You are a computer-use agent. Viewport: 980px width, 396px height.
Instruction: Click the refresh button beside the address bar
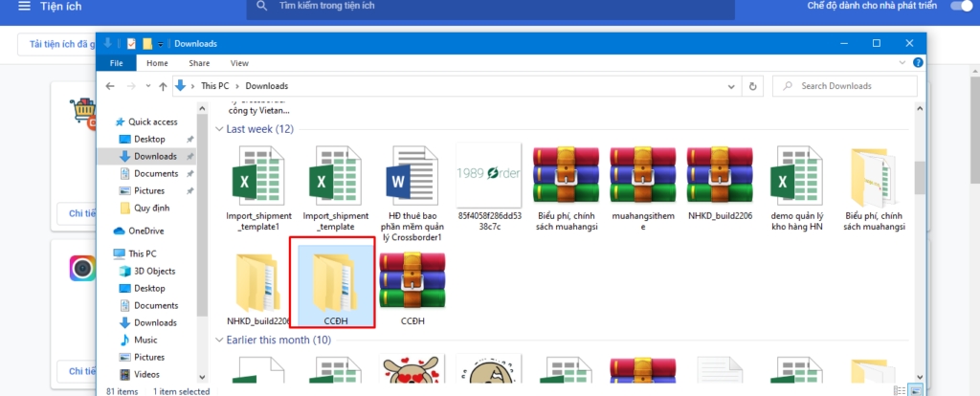point(754,86)
